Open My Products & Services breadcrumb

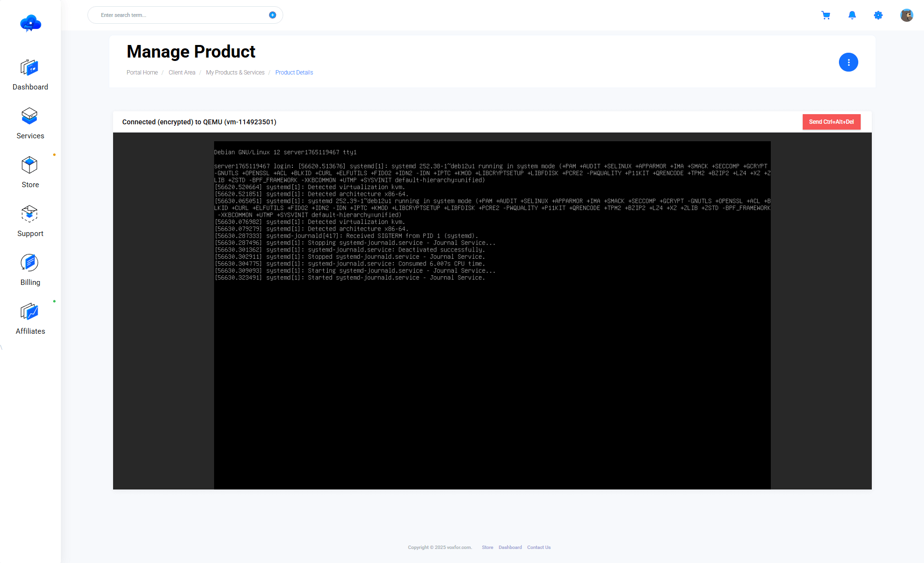tap(235, 72)
